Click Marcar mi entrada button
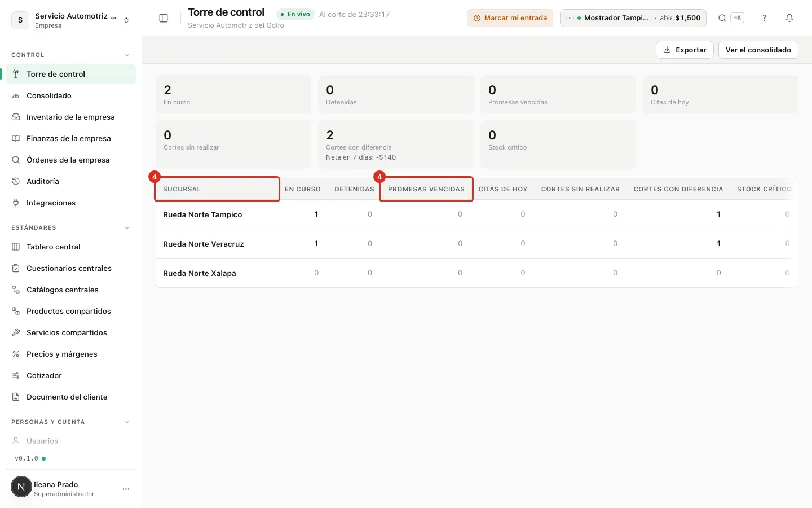The image size is (812, 508). pos(510,18)
